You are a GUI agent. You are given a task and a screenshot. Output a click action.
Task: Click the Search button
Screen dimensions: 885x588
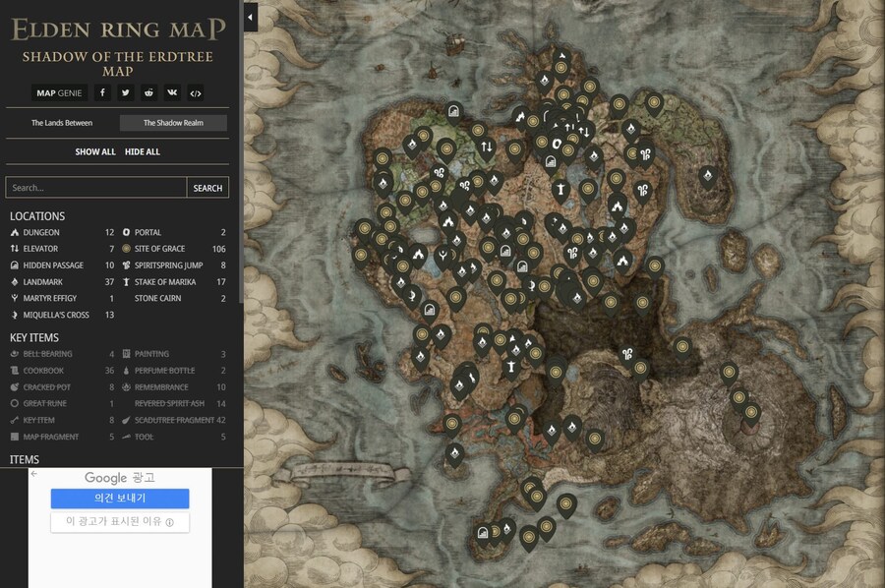click(207, 188)
